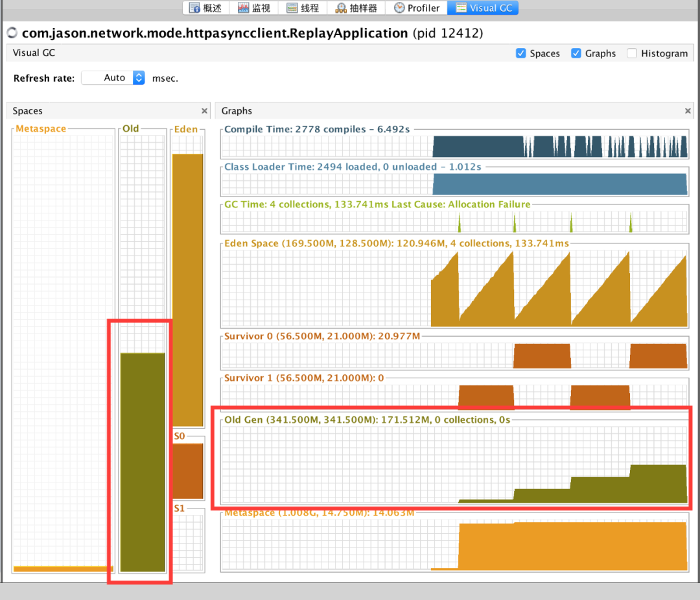Click the spinner icon beside the application title
This screenshot has height=600, width=700.
tap(12, 32)
